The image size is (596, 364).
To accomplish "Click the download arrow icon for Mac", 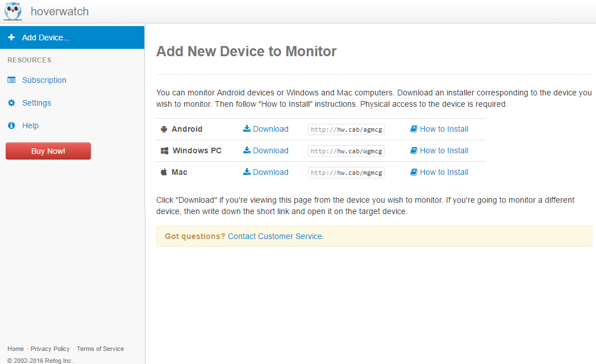I will tap(247, 172).
